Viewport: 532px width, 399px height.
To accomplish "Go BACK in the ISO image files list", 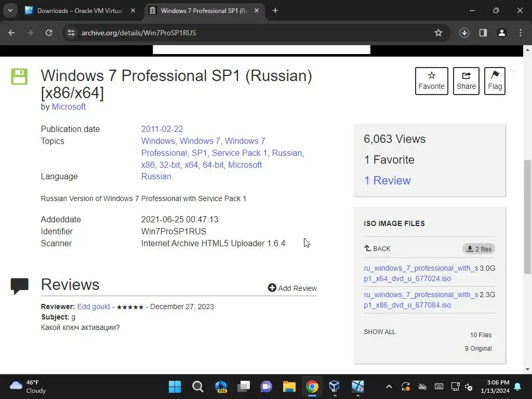I will (377, 249).
